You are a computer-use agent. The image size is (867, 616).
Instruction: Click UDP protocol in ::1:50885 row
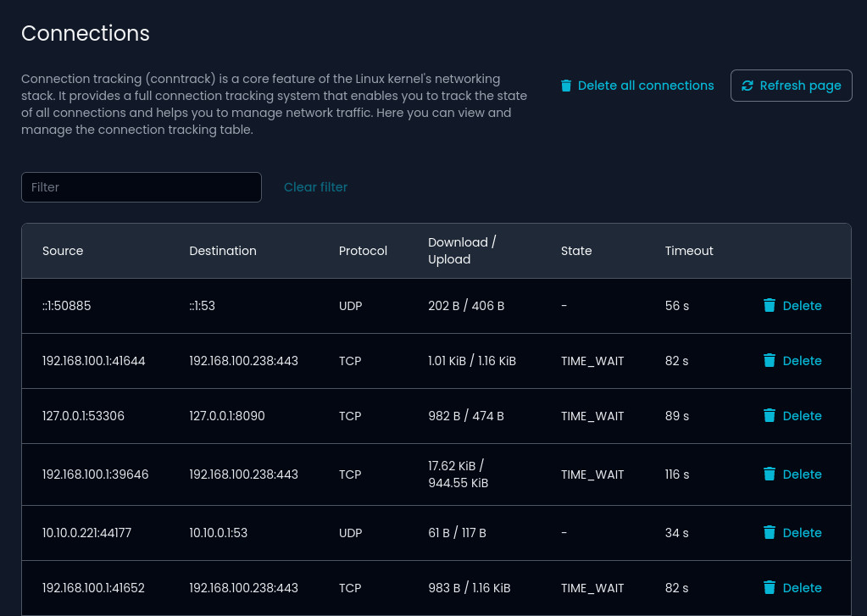point(350,306)
